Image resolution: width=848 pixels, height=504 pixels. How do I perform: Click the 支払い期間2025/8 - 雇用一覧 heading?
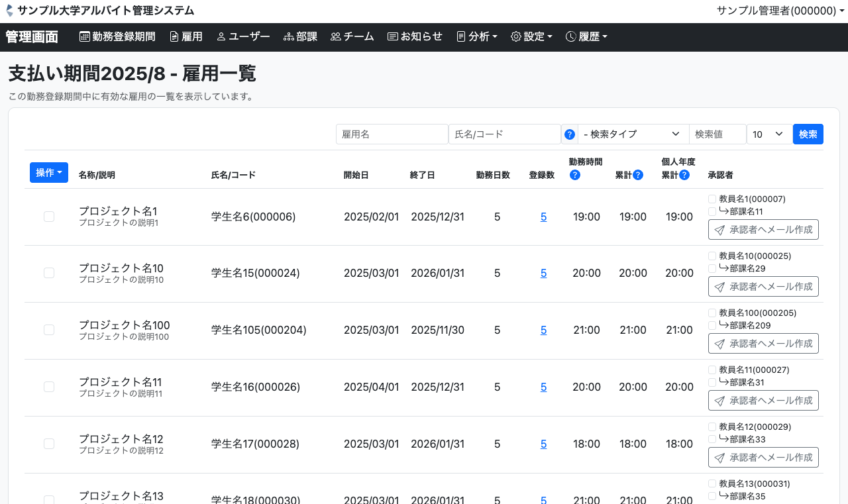pos(132,74)
